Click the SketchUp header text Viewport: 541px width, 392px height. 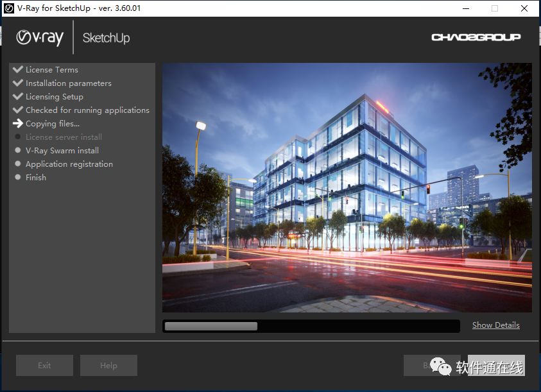pyautogui.click(x=107, y=38)
